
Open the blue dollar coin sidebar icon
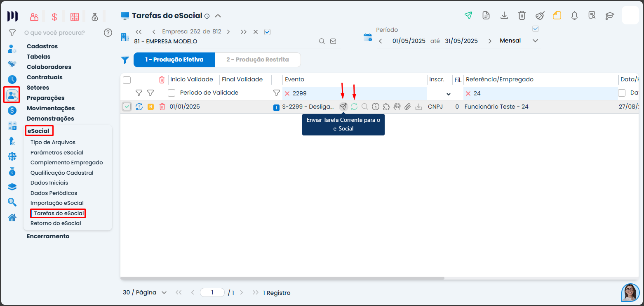coord(12,110)
